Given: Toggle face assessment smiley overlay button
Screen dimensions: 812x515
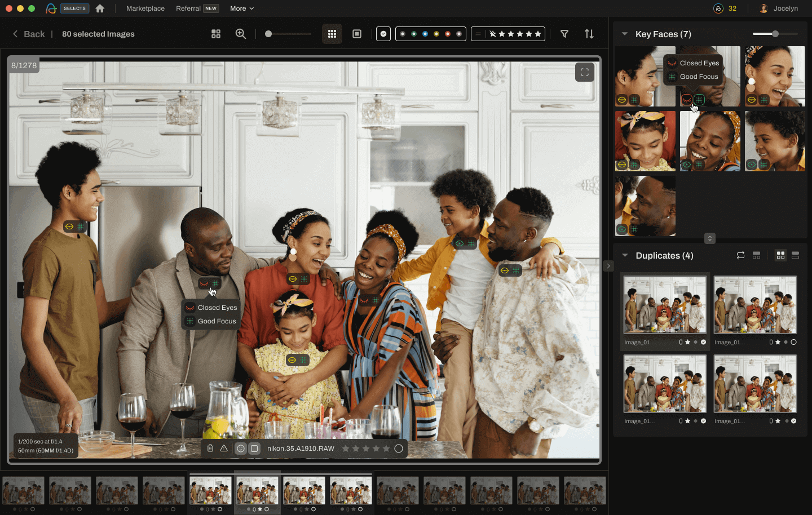Looking at the screenshot, I should [x=241, y=449].
